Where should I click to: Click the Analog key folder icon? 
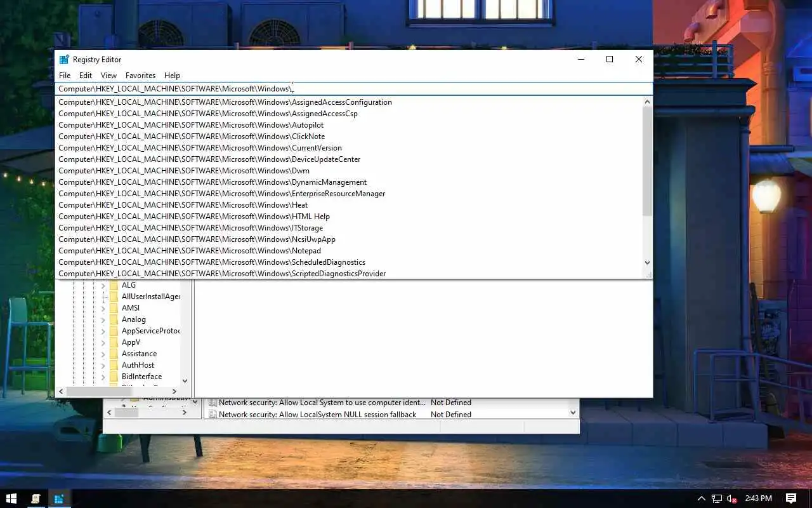point(114,319)
